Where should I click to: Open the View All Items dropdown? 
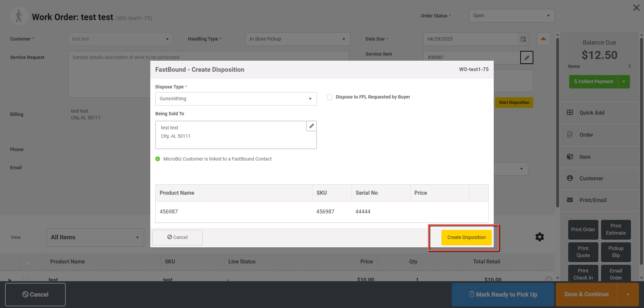tap(95, 237)
